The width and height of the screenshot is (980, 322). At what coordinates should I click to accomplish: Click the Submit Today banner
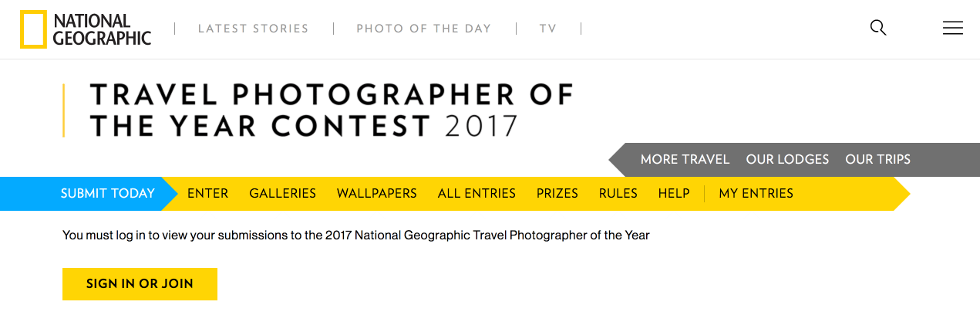point(107,194)
